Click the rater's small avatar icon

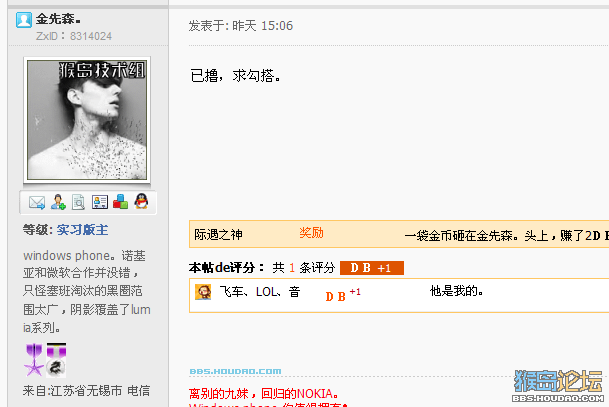(x=203, y=292)
